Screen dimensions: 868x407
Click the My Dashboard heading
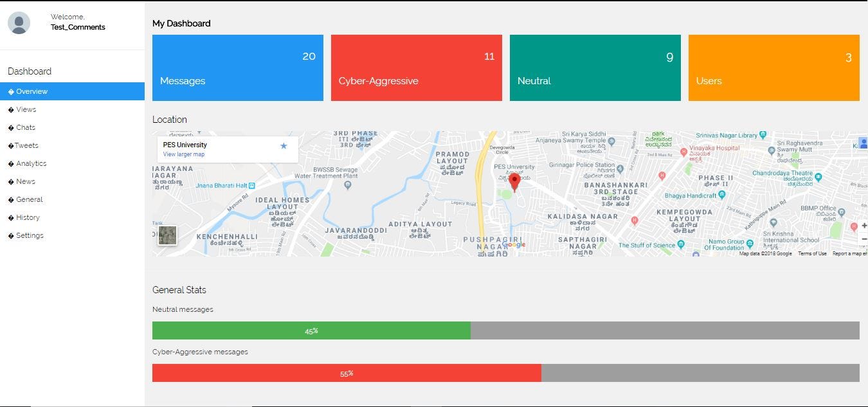[181, 23]
